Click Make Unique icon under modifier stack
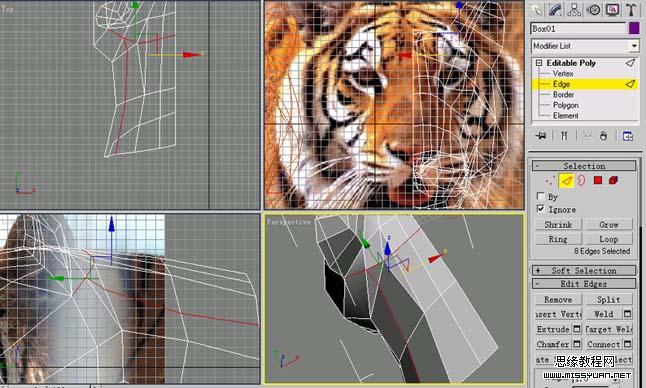 (587, 136)
